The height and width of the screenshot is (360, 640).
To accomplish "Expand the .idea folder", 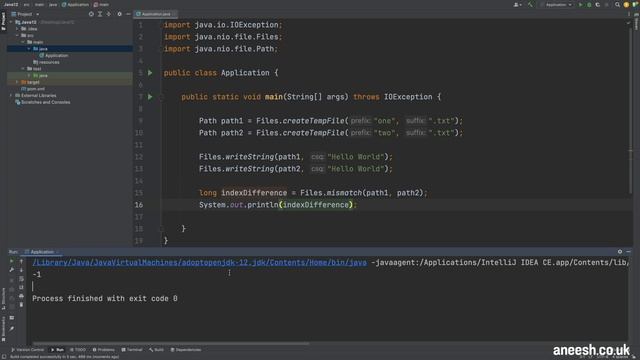I will pyautogui.click(x=17, y=29).
